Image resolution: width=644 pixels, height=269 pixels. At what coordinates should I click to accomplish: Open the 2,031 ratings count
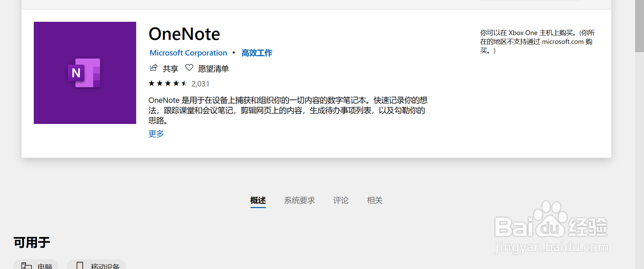(200, 84)
